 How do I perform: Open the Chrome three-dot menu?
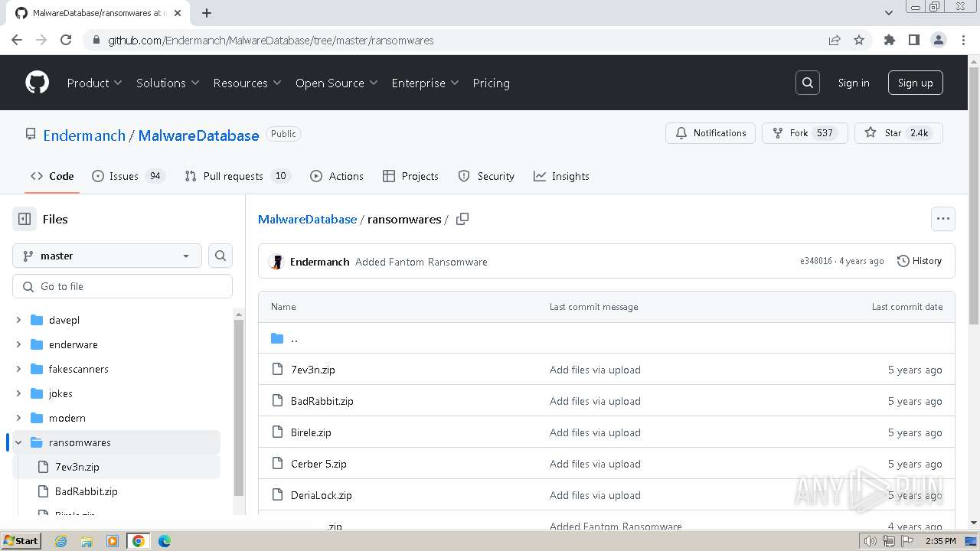pyautogui.click(x=963, y=40)
